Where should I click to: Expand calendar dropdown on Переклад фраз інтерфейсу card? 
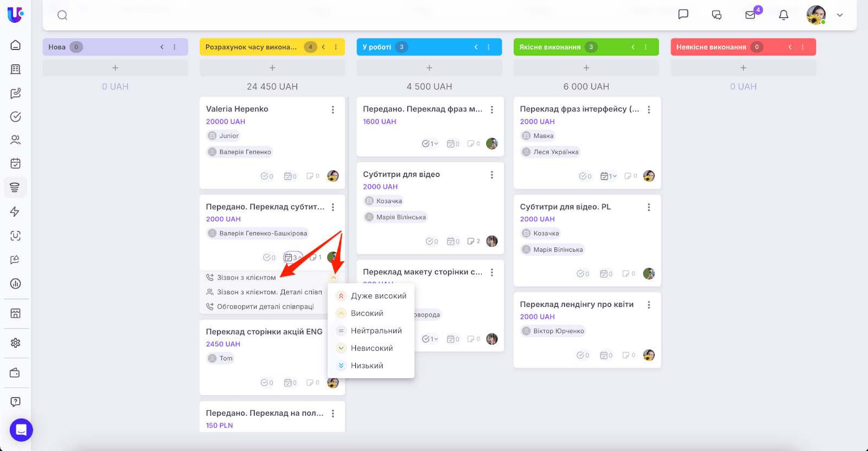pos(609,176)
